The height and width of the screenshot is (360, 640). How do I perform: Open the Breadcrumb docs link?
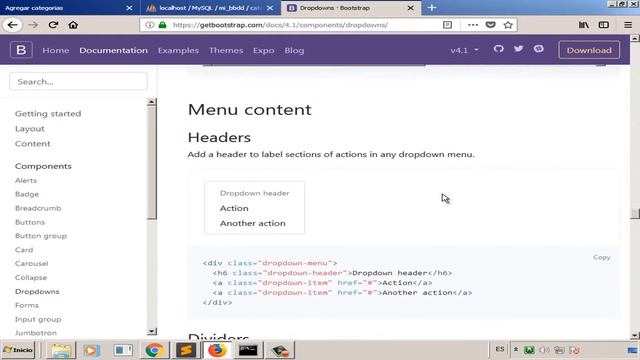coord(38,208)
